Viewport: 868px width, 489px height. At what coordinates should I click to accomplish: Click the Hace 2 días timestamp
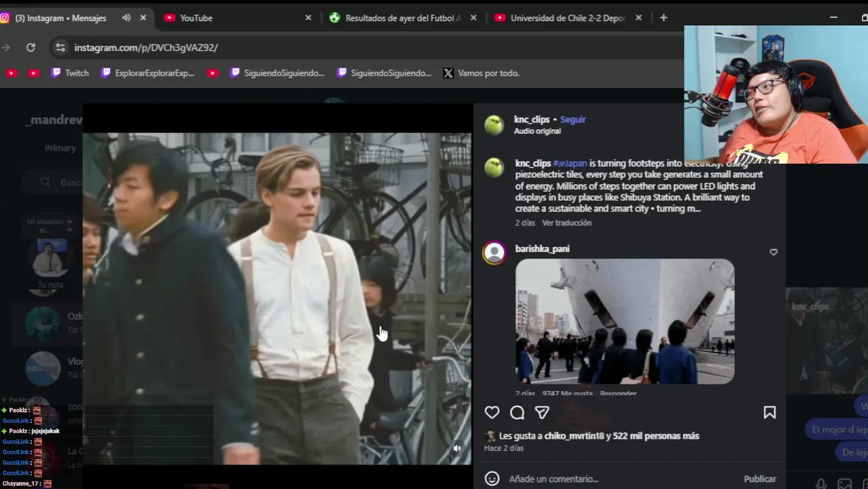(x=503, y=448)
